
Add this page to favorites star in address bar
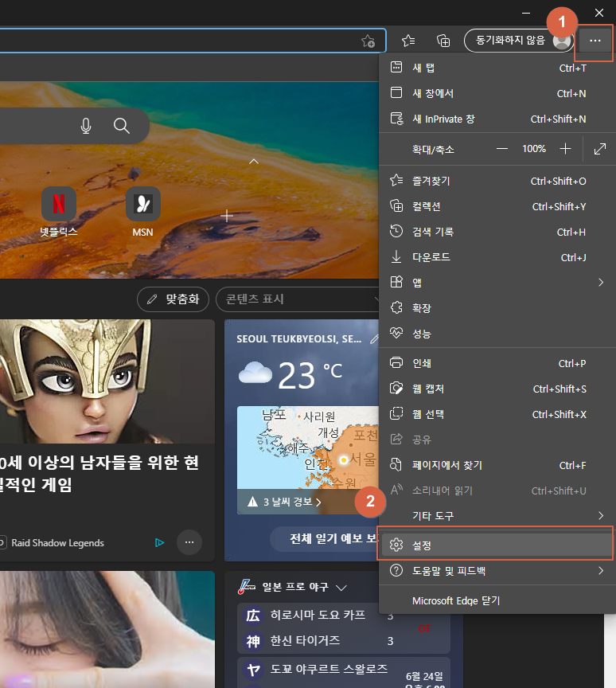pos(368,41)
